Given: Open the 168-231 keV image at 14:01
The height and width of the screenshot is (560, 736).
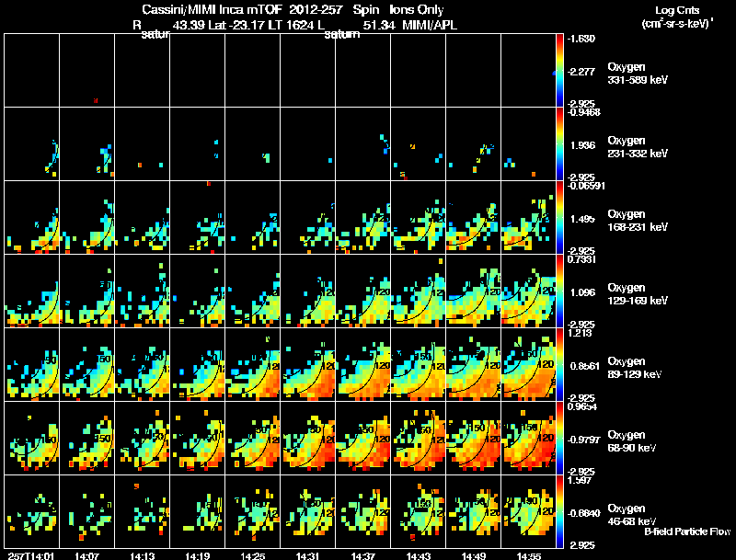Looking at the screenshot, I should coord(32,217).
